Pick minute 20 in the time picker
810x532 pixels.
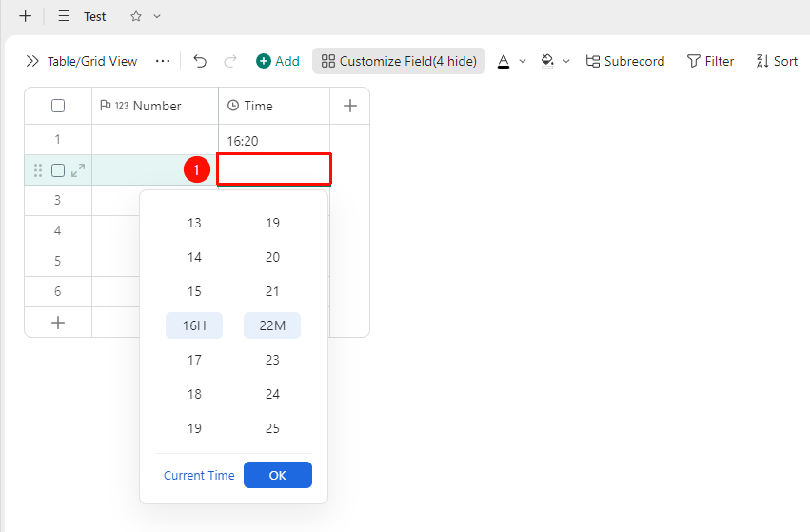pos(272,257)
